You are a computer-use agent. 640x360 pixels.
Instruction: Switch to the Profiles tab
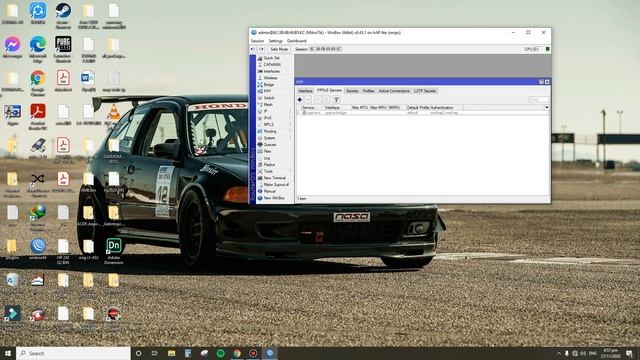pos(368,91)
